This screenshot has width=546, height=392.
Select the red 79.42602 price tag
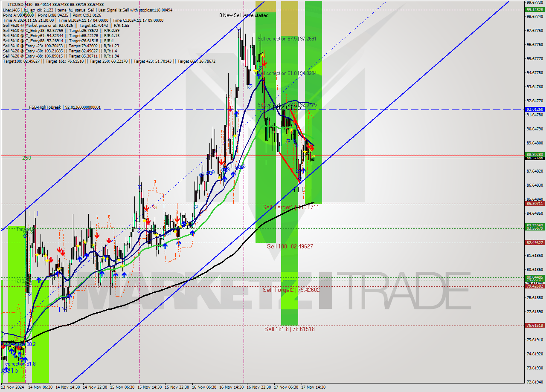(x=534, y=286)
